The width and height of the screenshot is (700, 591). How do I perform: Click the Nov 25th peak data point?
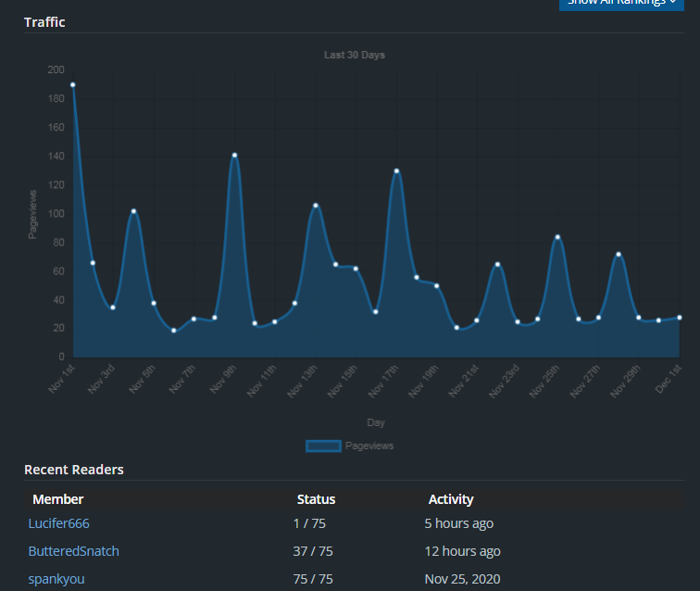coord(557,237)
